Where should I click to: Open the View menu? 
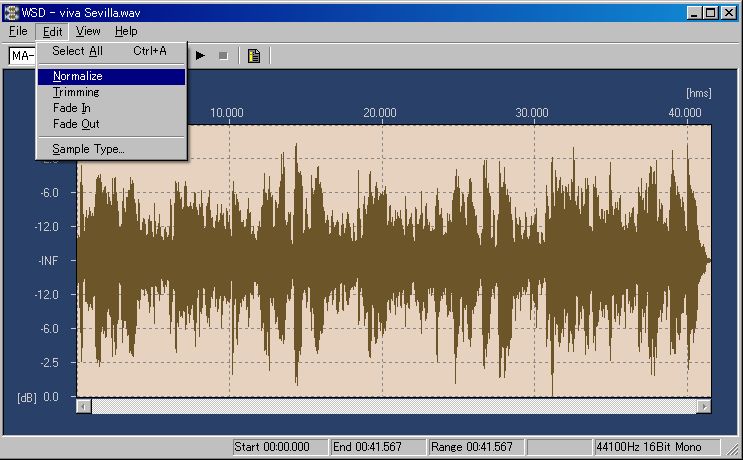point(88,31)
